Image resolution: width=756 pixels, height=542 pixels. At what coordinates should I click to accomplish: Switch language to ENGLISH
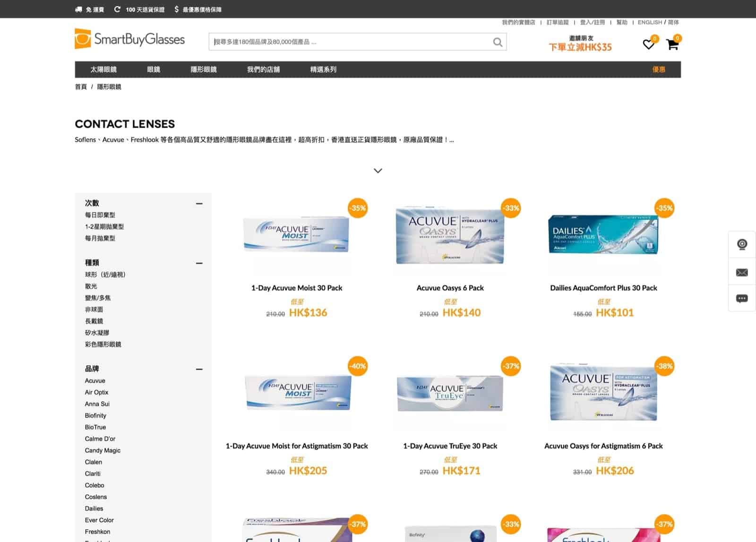650,22
